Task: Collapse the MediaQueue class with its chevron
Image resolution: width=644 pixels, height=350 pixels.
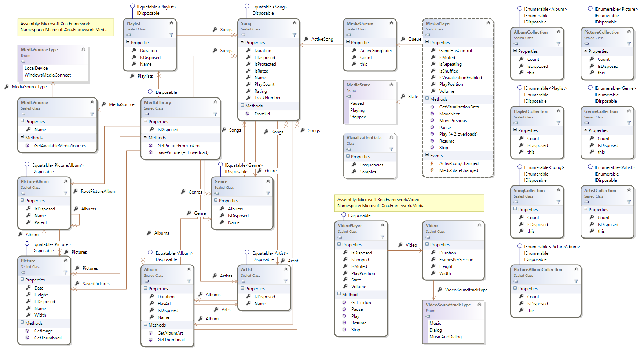Action: click(x=391, y=23)
